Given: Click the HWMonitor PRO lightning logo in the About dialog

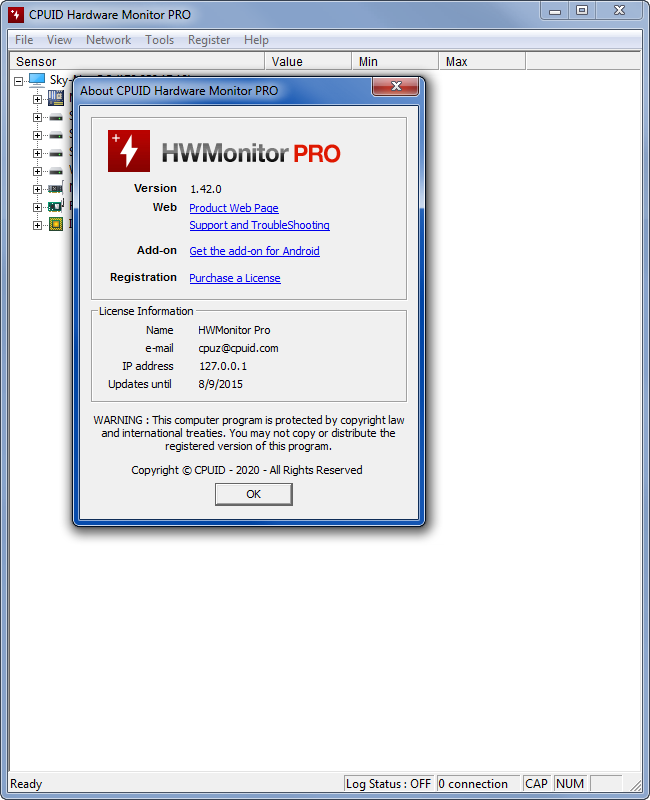Looking at the screenshot, I should point(129,151).
